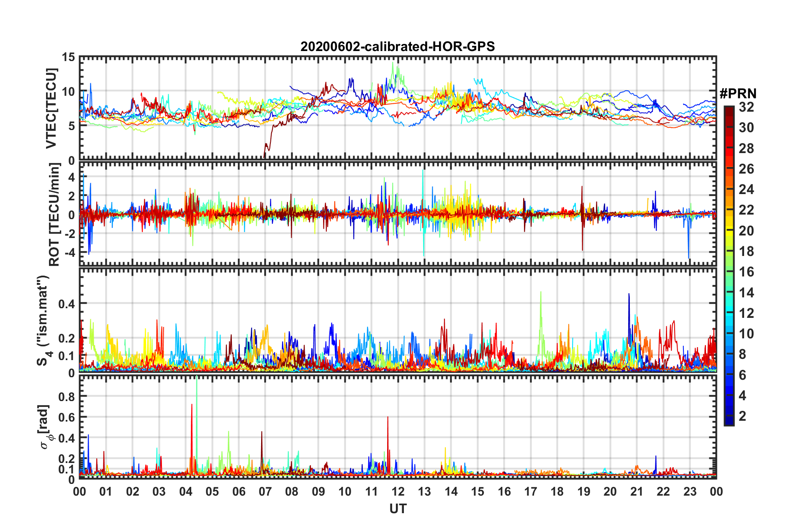Select colorbar tick label "6"
This screenshot has height=532, width=796.
742,375
